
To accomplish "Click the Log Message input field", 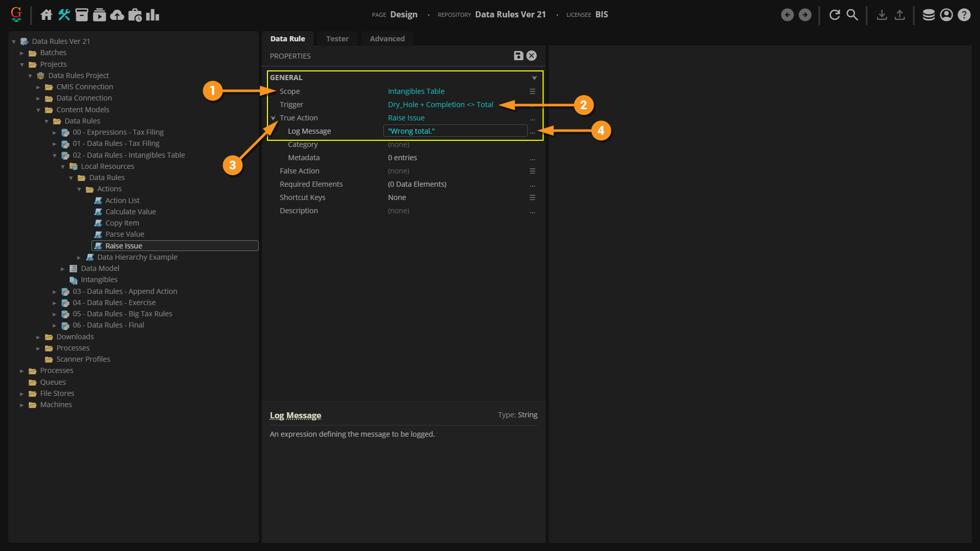I will [x=454, y=131].
